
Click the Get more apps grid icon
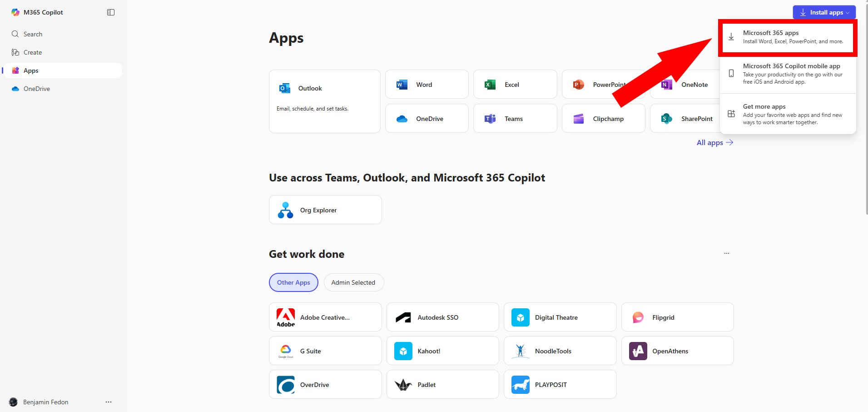click(731, 114)
